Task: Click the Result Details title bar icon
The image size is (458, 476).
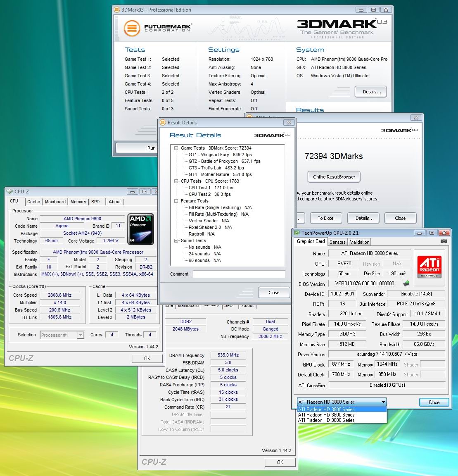Action: (163, 122)
